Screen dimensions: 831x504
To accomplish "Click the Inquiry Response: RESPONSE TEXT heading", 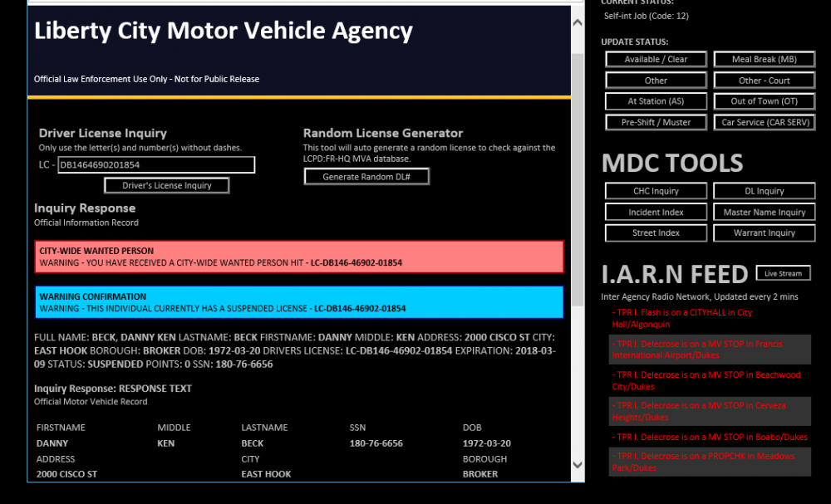I will pyautogui.click(x=113, y=388).
